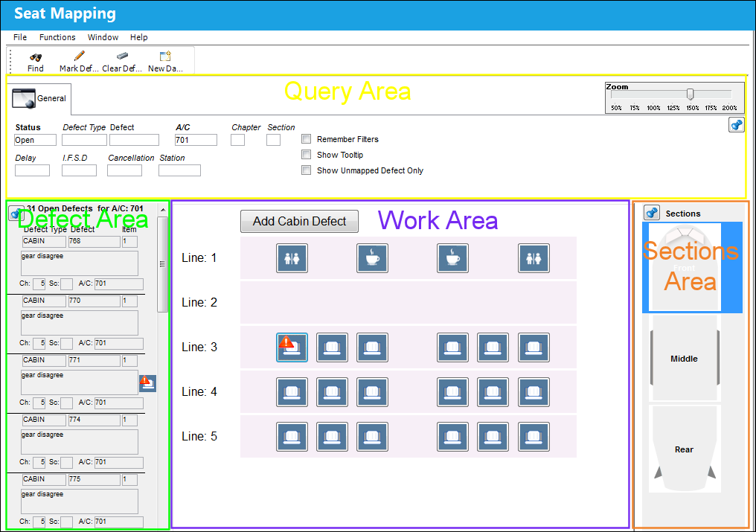Select the rightmost lavatory icon on Line 1
Image resolution: width=756 pixels, height=532 pixels.
coord(534,258)
